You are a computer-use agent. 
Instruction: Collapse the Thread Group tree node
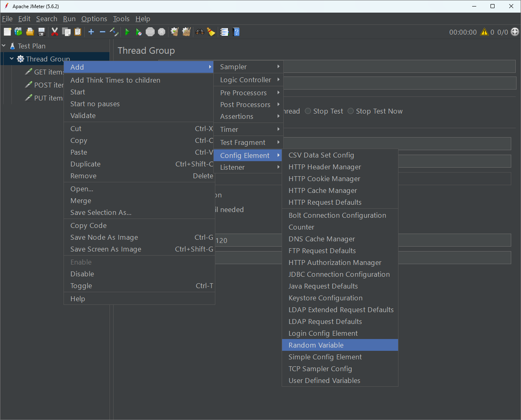(12, 59)
